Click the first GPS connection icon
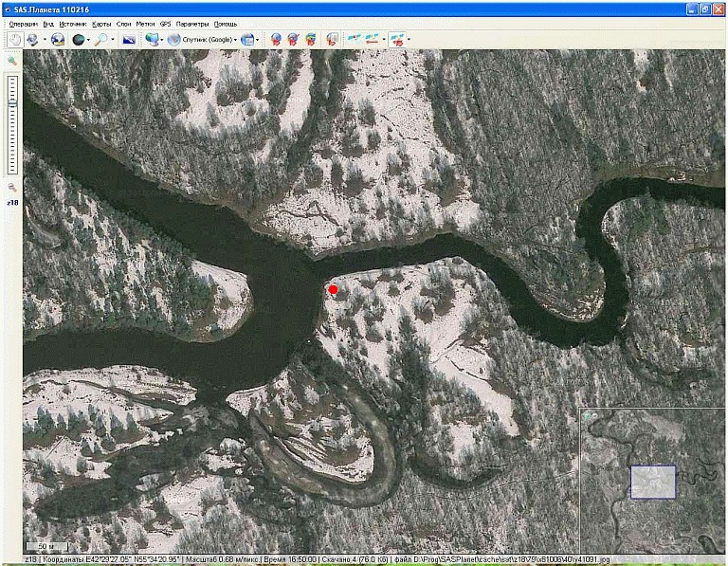Screen dimensions: 728x566 click(355, 40)
